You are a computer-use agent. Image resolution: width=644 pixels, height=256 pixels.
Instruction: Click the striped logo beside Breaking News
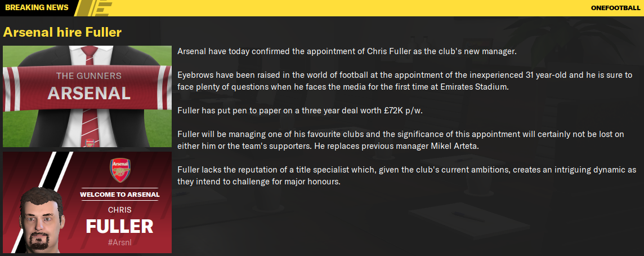click(x=94, y=8)
